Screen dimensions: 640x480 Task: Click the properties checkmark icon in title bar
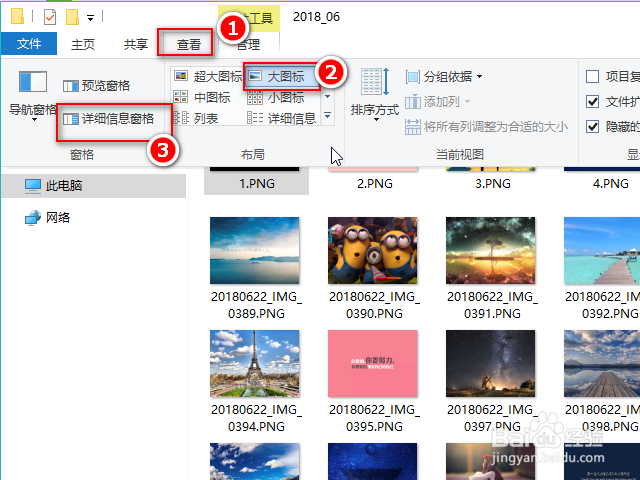(x=50, y=17)
